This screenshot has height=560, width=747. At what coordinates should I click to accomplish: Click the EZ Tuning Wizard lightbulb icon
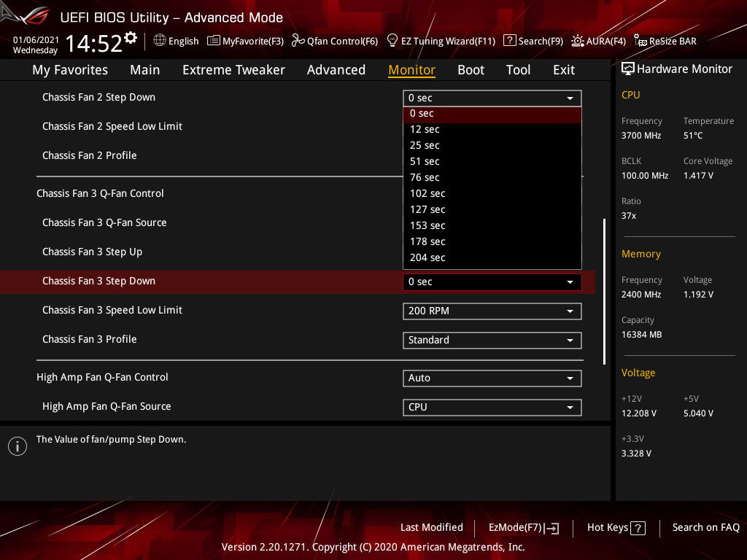click(392, 41)
